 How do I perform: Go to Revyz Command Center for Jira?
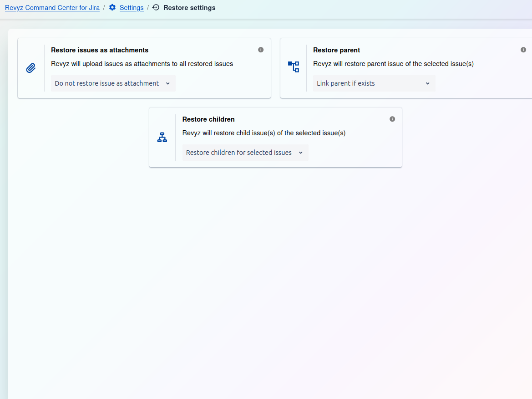click(x=52, y=8)
